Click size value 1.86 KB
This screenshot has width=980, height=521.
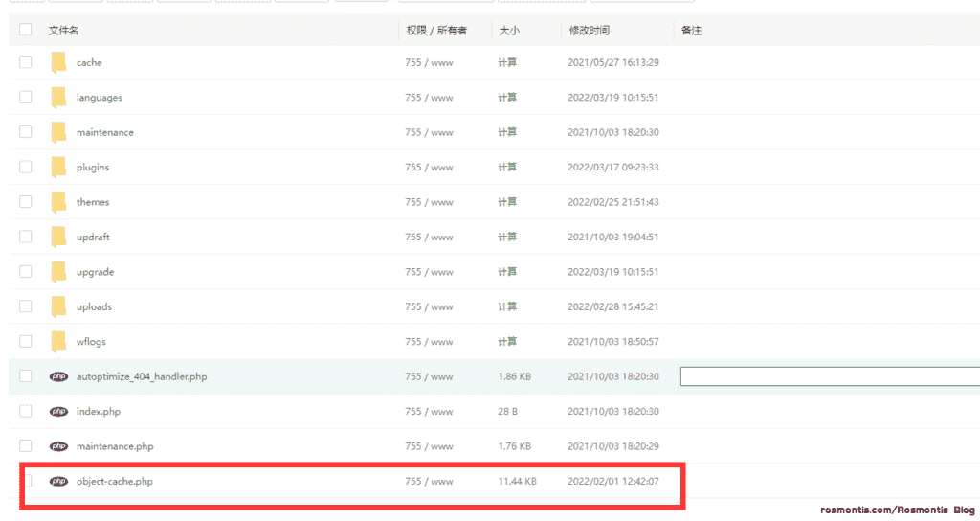point(514,376)
